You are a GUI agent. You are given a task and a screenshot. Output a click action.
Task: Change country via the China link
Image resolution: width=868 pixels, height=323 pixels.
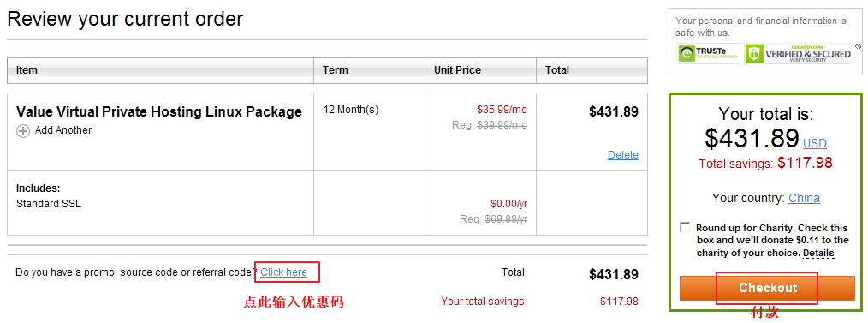point(804,198)
